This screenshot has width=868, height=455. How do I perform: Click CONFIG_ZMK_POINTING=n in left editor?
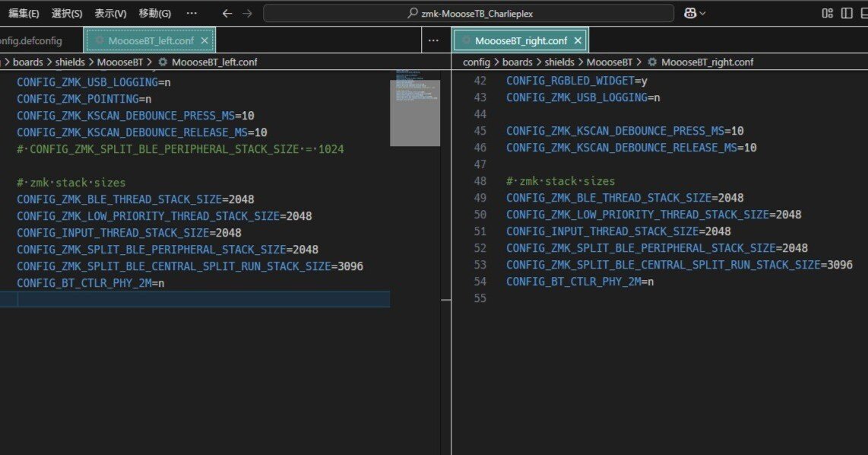[x=84, y=99]
